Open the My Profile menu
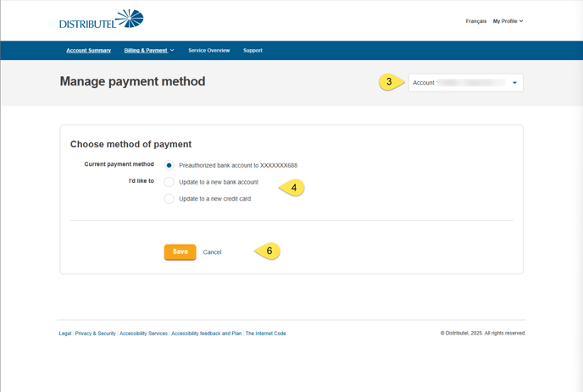The width and height of the screenshot is (583, 392). pos(508,21)
